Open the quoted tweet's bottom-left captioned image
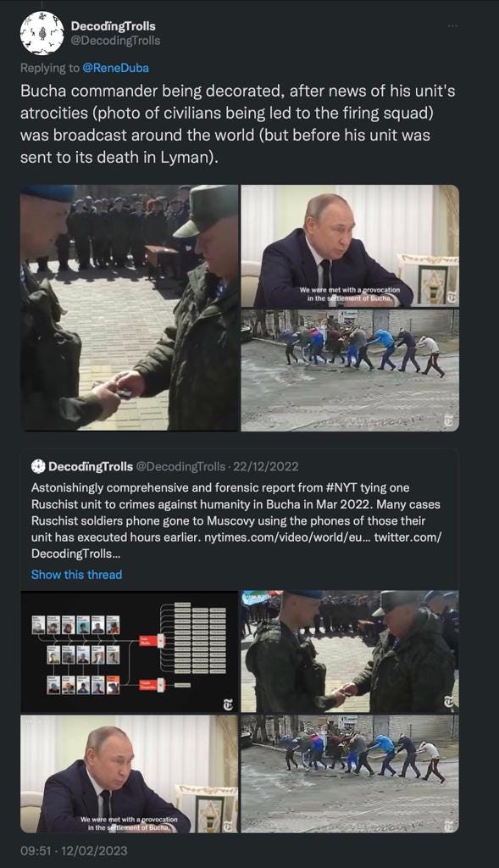 (x=130, y=774)
